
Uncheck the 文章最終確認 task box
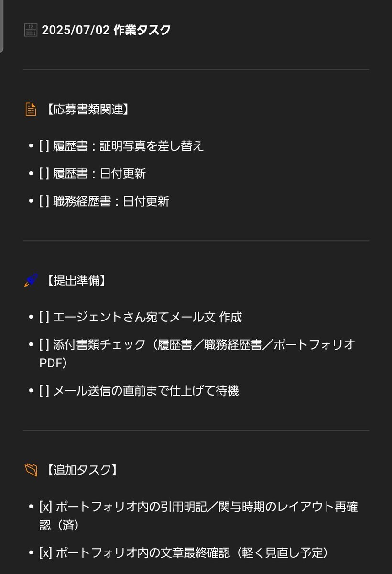point(45,553)
